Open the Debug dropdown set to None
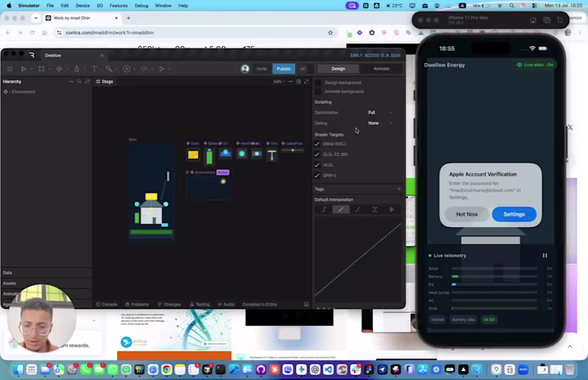Image resolution: width=588 pixels, height=380 pixels. tap(380, 123)
